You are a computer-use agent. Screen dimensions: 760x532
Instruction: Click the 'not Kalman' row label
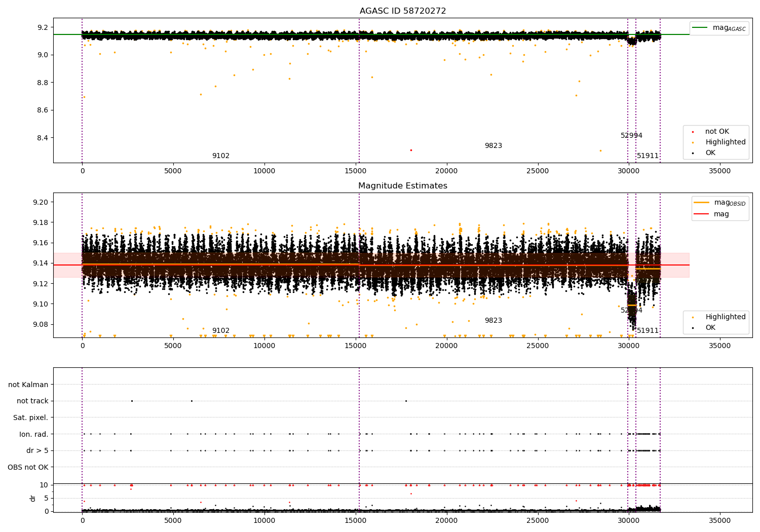click(28, 385)
